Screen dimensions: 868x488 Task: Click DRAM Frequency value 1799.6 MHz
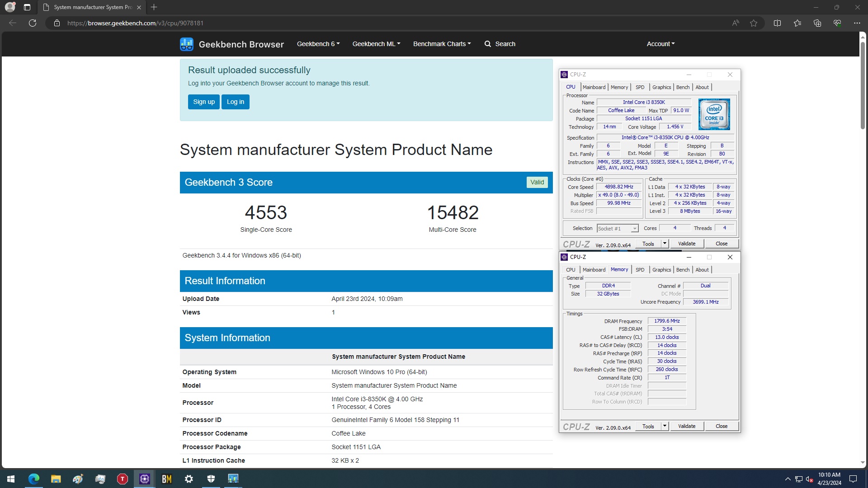point(667,321)
